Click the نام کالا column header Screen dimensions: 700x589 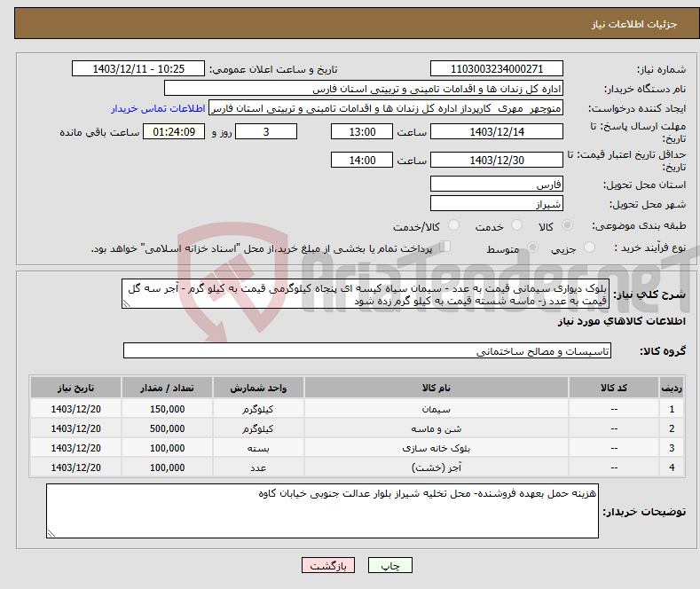click(x=437, y=388)
